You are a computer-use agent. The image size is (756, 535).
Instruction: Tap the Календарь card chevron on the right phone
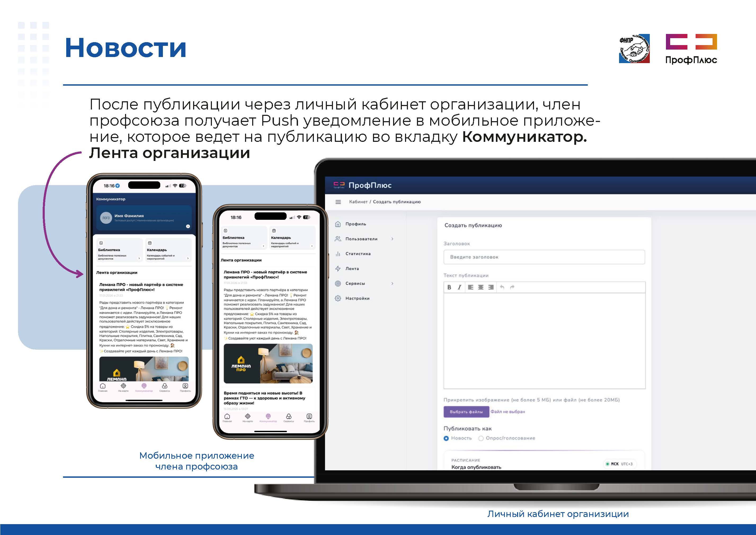(x=312, y=246)
